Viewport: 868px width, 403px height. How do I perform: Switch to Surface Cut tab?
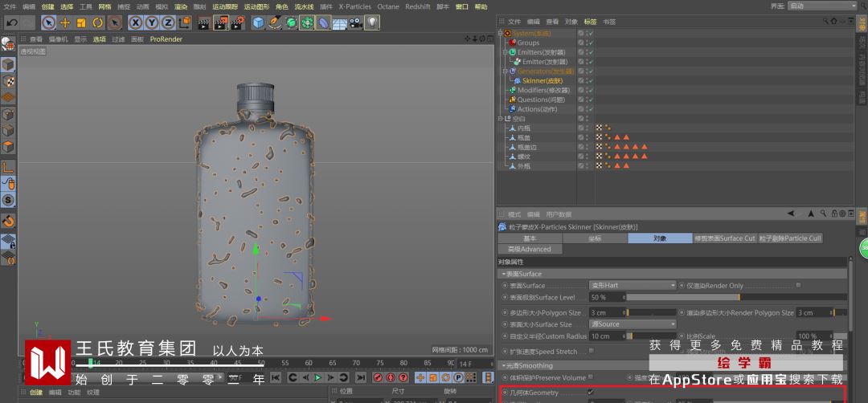725,238
